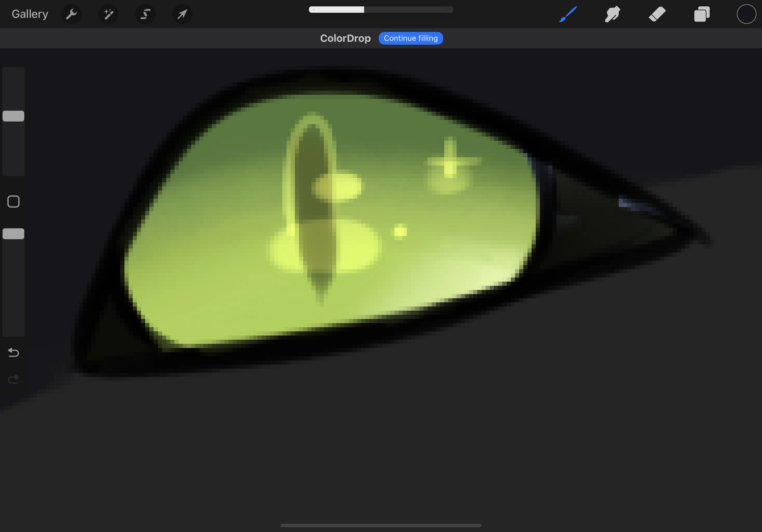Select the Eraser tool
Viewport: 762px width, 532px height.
pos(657,14)
